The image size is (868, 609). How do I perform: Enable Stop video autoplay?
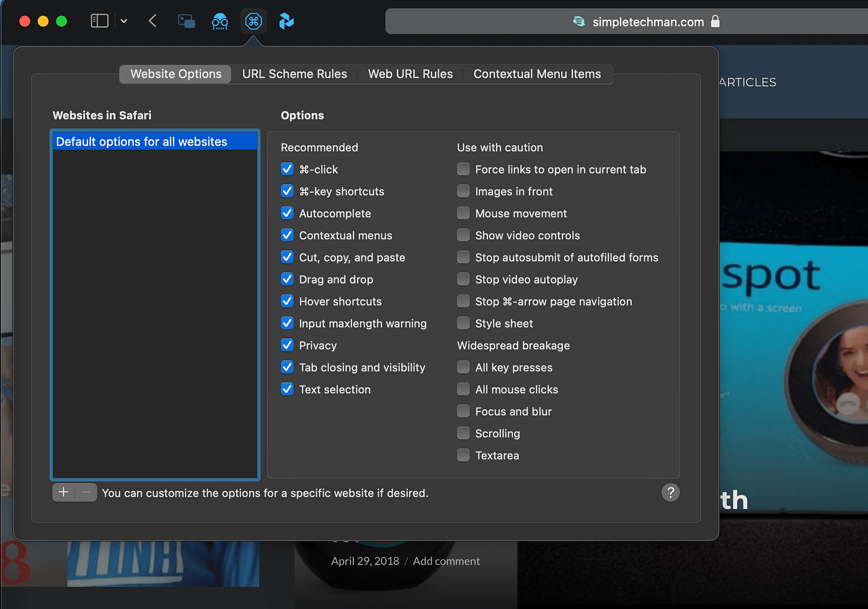click(463, 279)
